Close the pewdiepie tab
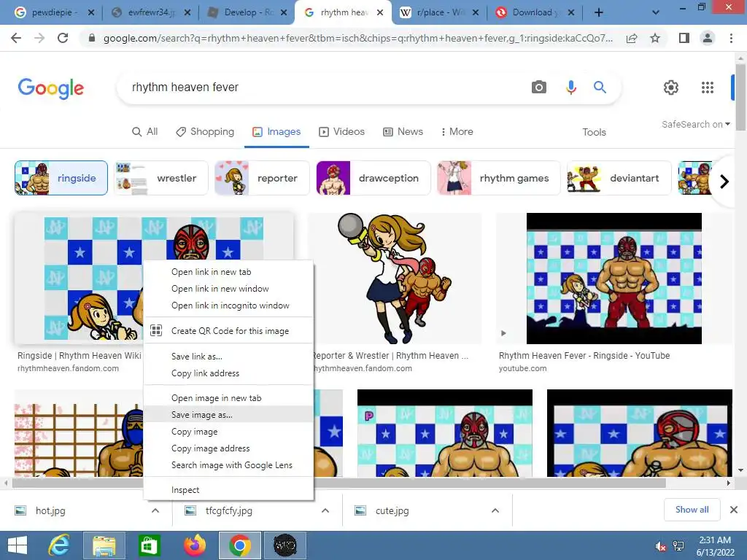 point(91,13)
